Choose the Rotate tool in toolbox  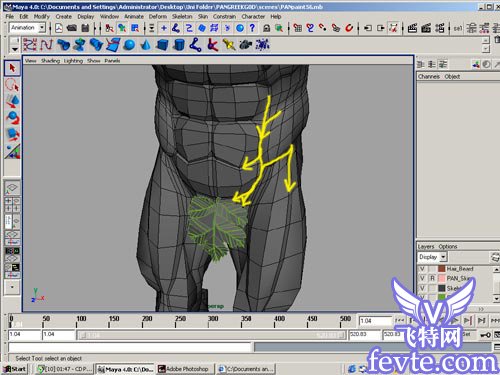pos(12,117)
